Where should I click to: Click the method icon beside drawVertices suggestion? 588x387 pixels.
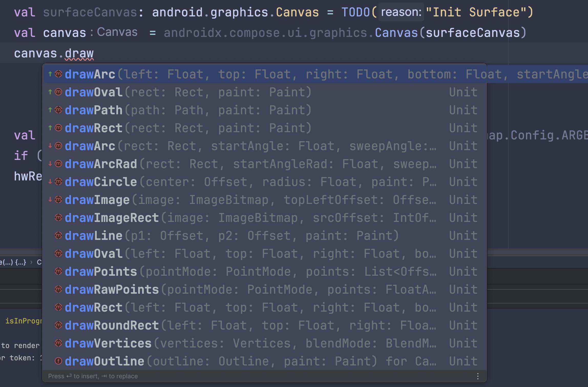58,343
